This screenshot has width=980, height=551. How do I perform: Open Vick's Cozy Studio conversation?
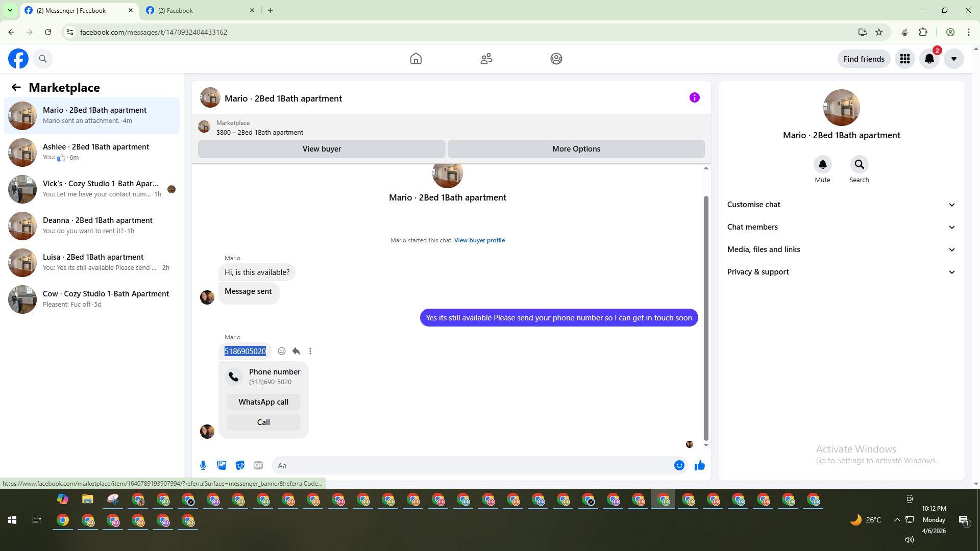click(x=92, y=189)
